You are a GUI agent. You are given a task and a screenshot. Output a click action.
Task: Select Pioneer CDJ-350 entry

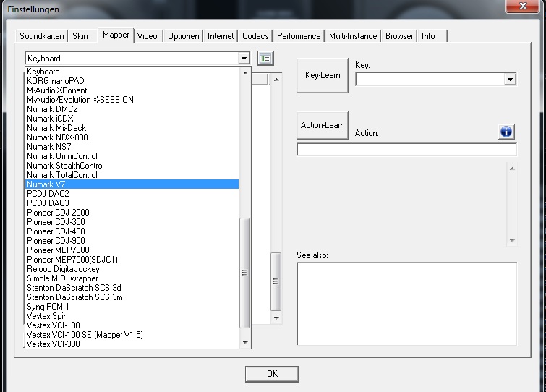(x=132, y=222)
